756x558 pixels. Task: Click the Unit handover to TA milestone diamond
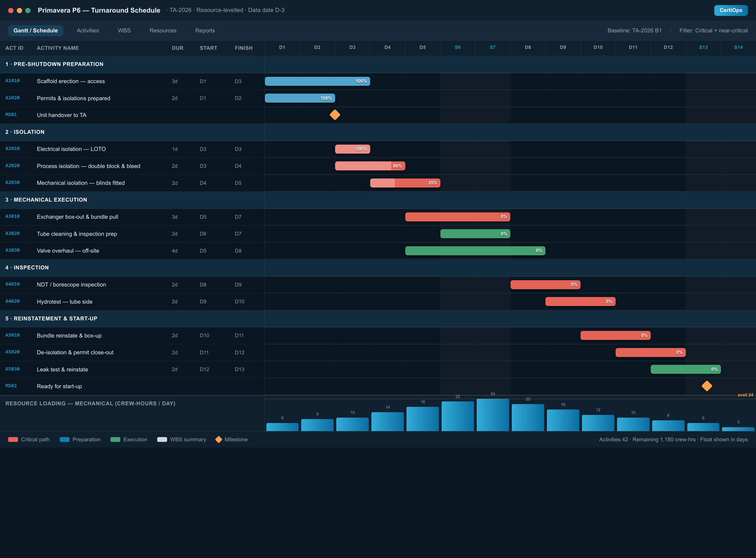335,115
